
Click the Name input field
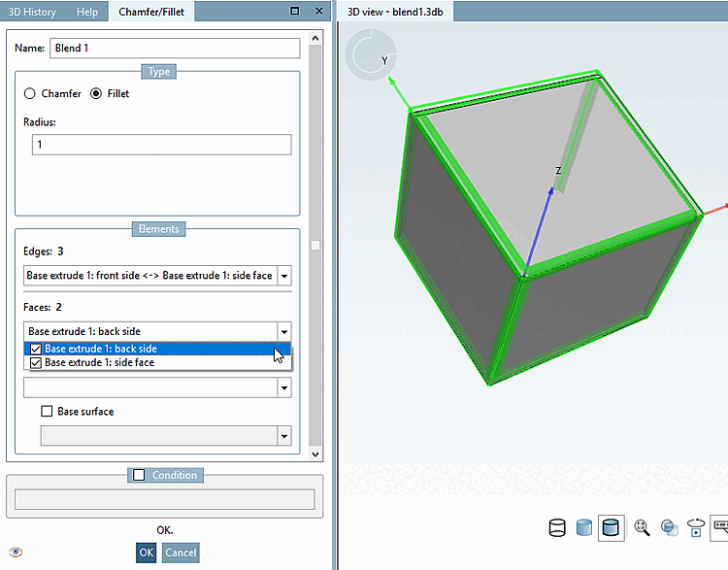coord(175,48)
